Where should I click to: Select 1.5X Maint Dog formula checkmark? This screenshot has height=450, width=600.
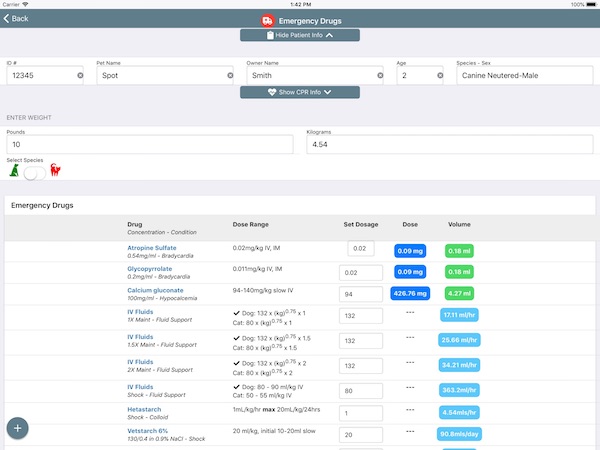coord(236,338)
